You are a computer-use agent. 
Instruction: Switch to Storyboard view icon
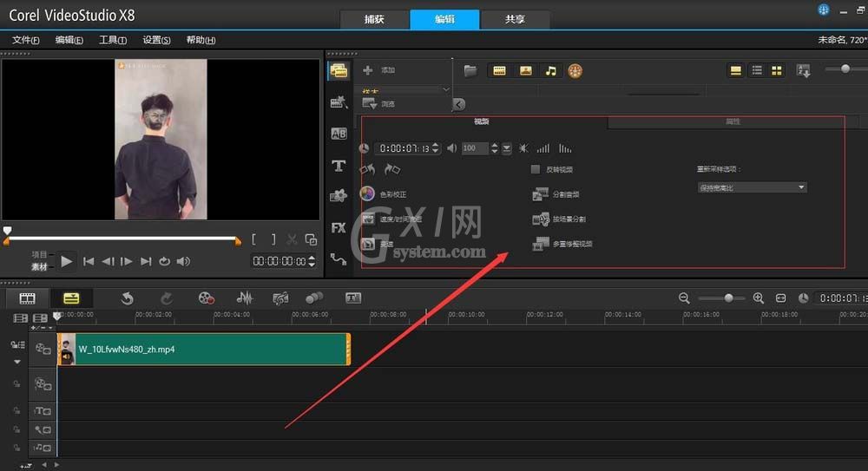pos(27,299)
